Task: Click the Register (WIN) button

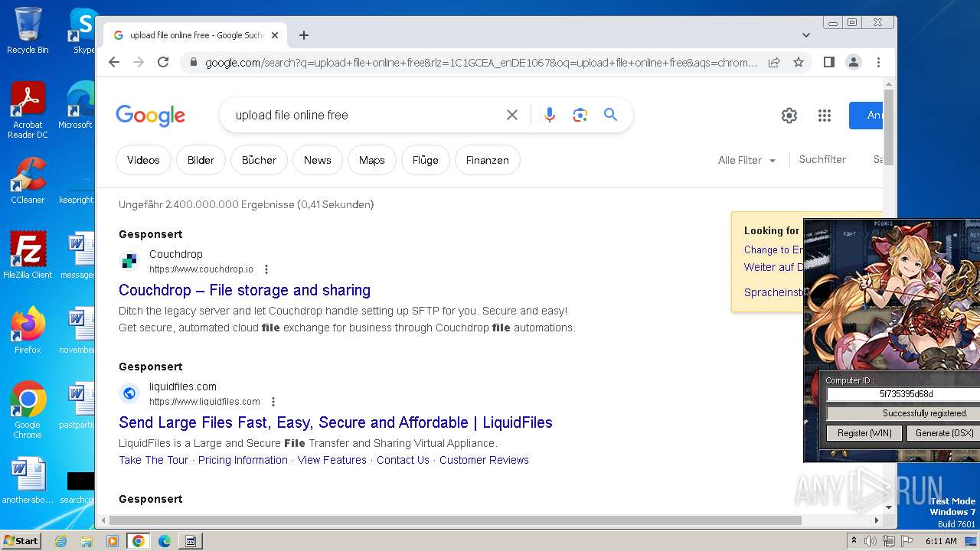Action: point(864,432)
